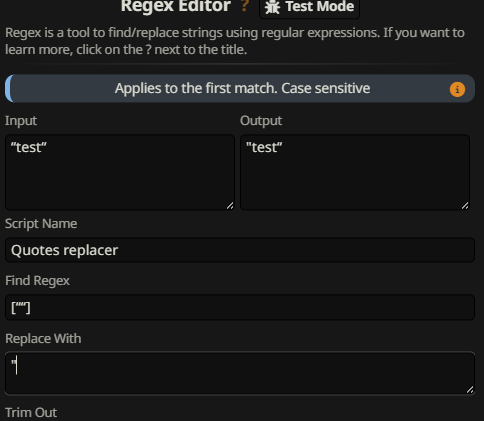Screen dimensions: 484x421
Task: Click the Script Name label
Action: pos(41,224)
